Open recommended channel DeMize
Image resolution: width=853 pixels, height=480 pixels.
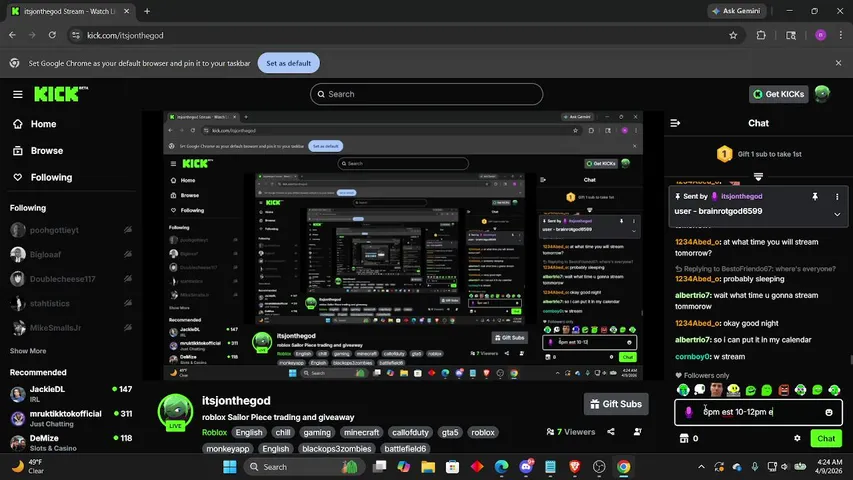(71, 442)
